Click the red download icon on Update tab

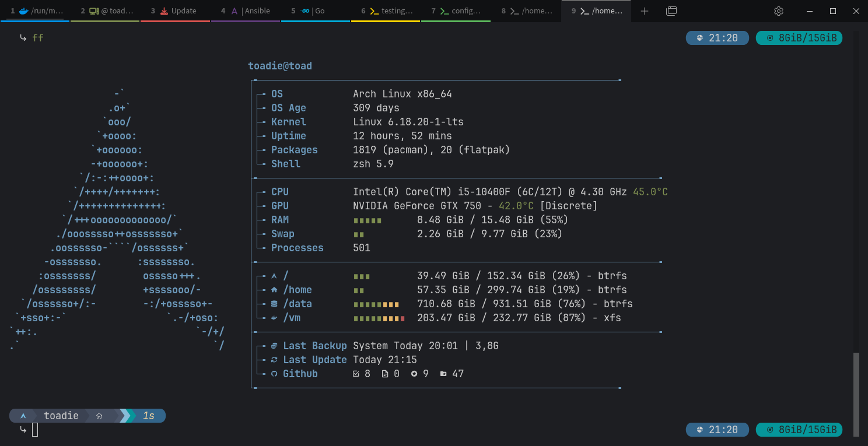pyautogui.click(x=164, y=11)
